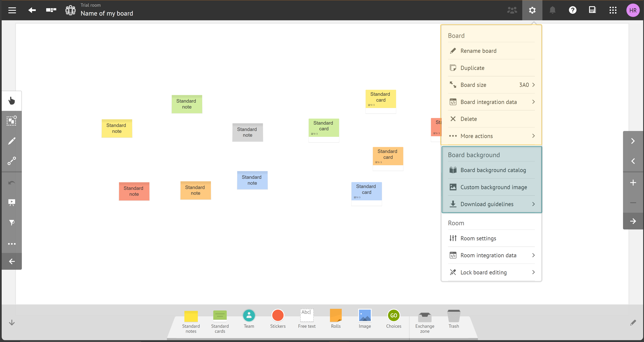Screen dimensions: 644x342
Task: Select Custom background image
Action: [x=492, y=187]
